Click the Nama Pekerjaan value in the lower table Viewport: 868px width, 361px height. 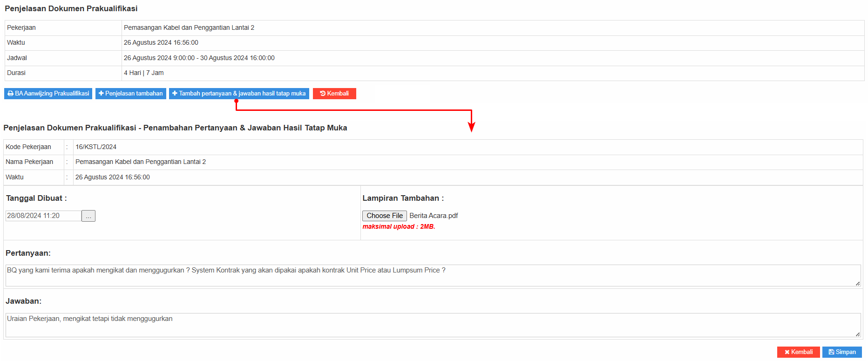point(141,162)
